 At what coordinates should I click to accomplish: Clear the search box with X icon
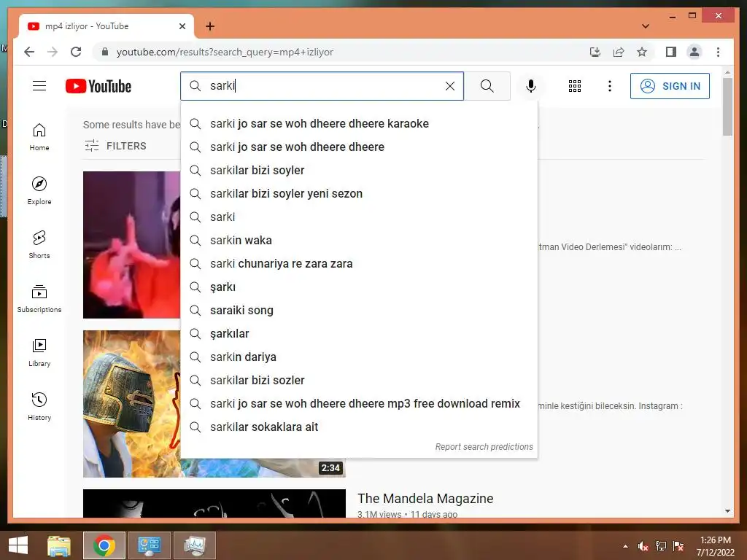449,86
